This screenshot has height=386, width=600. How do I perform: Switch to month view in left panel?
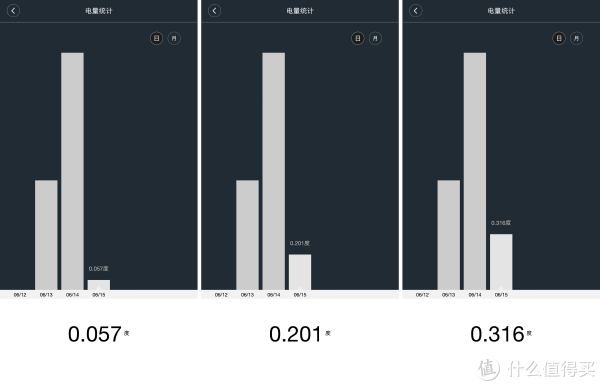coord(174,38)
